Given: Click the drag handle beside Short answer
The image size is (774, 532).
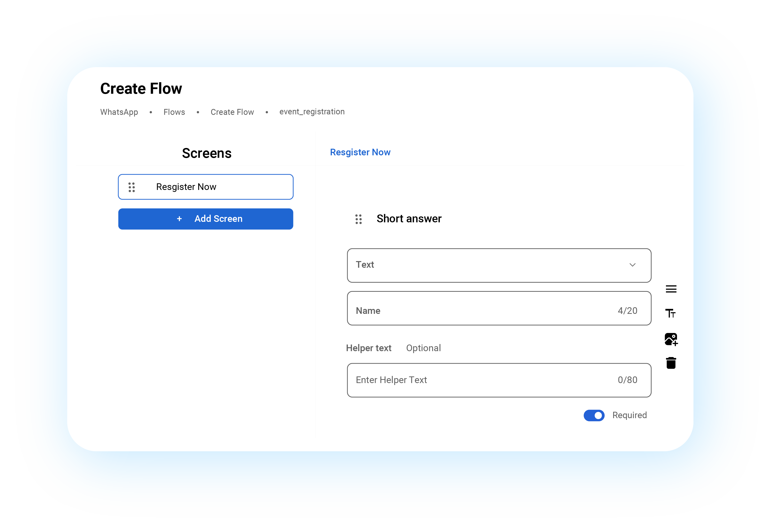Looking at the screenshot, I should [359, 219].
